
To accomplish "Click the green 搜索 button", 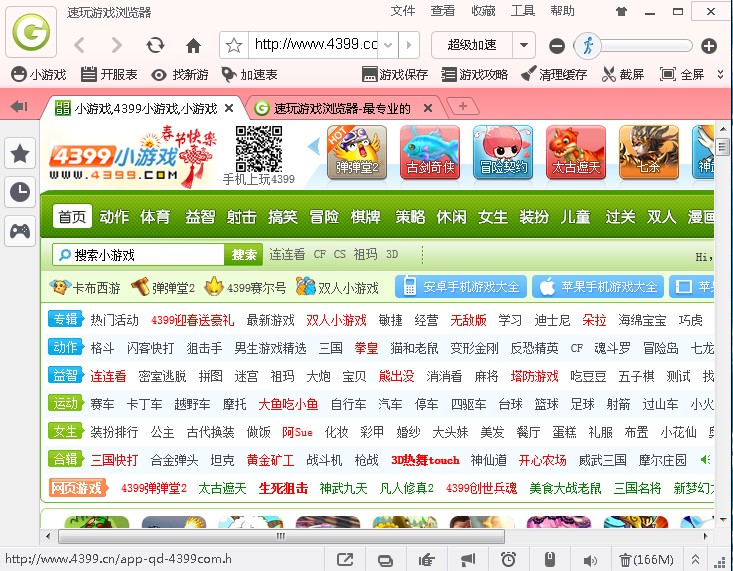I will [244, 255].
